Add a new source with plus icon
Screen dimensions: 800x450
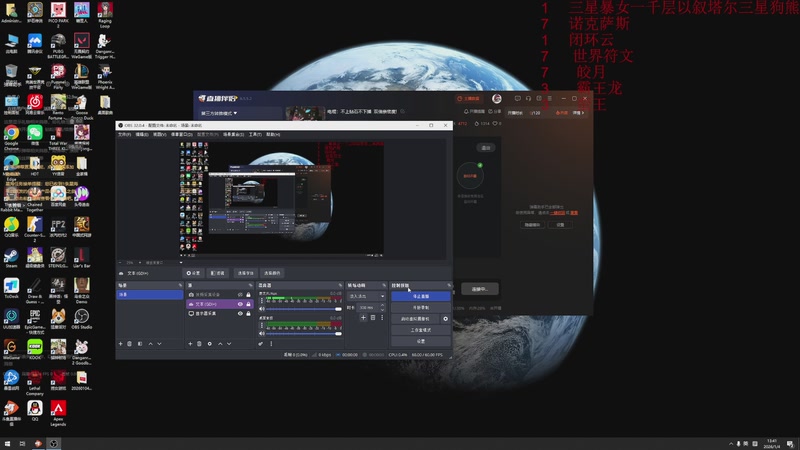point(190,344)
